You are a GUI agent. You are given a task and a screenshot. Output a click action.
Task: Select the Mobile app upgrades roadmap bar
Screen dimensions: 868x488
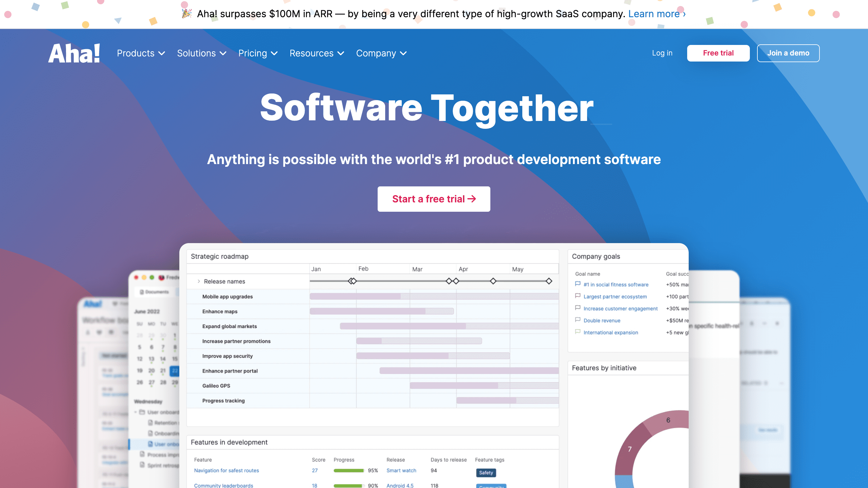tap(434, 296)
